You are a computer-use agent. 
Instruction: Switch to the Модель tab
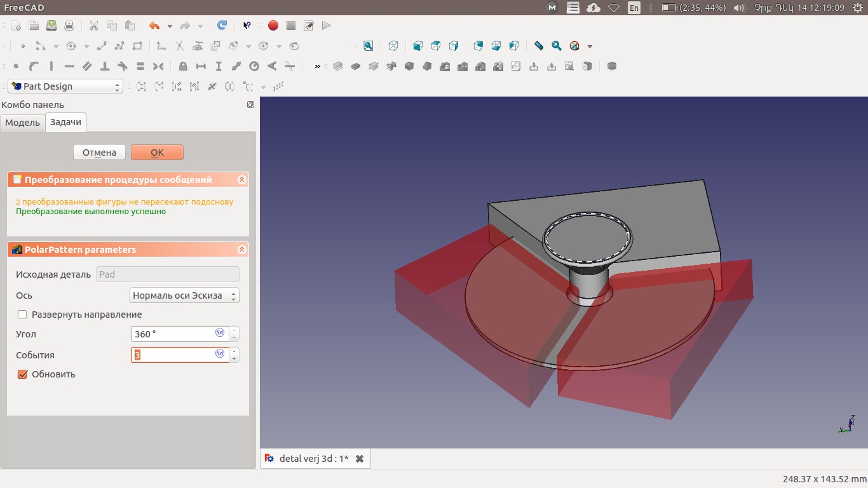tap(23, 123)
